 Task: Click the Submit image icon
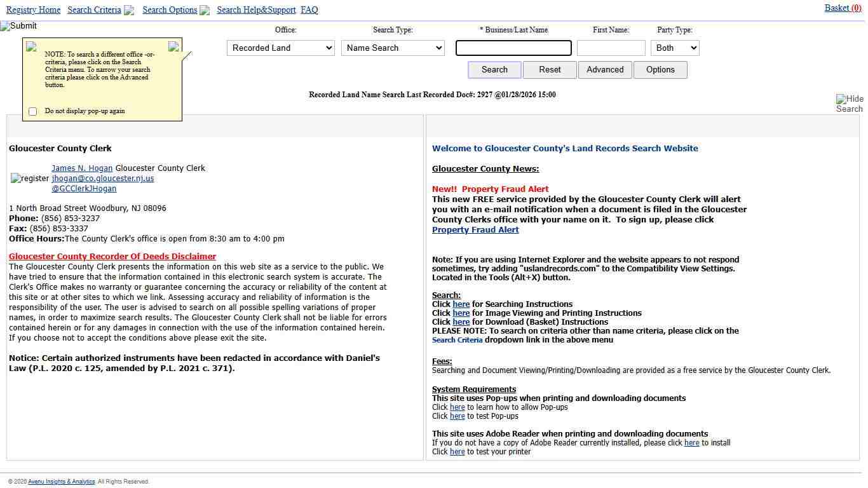[x=18, y=26]
